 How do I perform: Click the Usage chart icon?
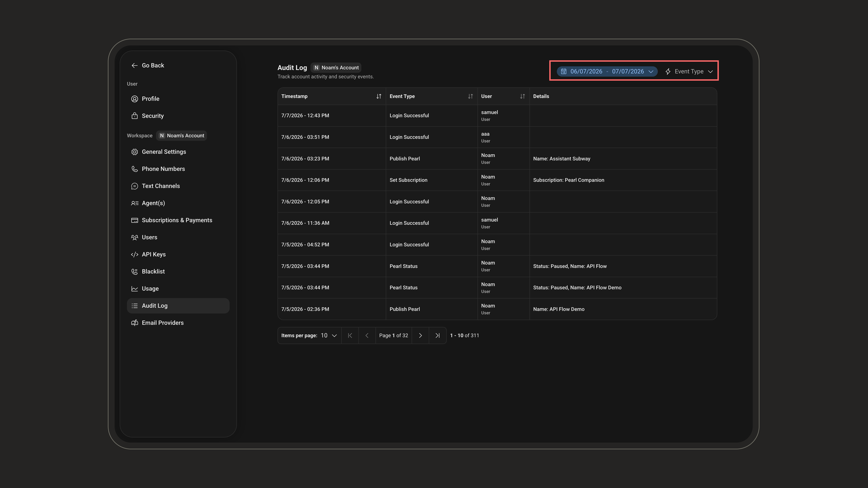click(x=134, y=289)
